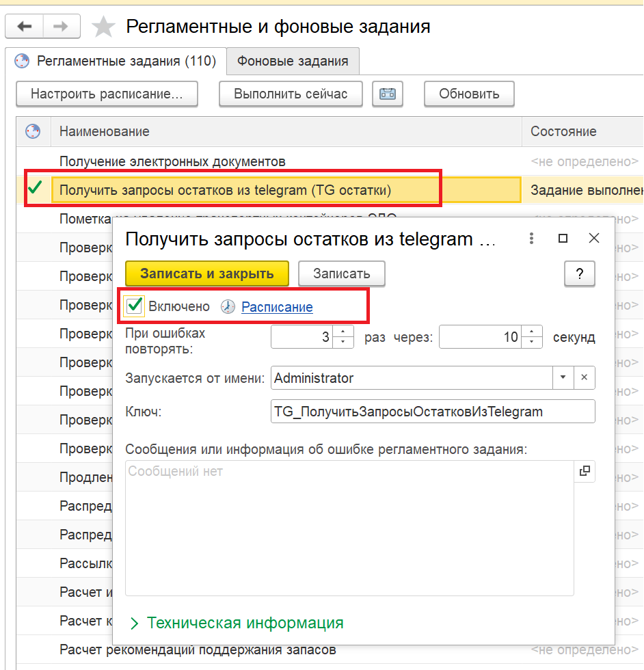Increase the retry interval seconds
The image size is (644, 670).
(532, 331)
